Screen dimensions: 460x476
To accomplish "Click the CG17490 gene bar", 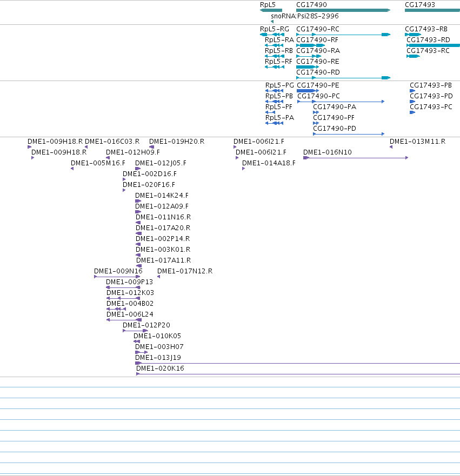I will (x=343, y=10).
